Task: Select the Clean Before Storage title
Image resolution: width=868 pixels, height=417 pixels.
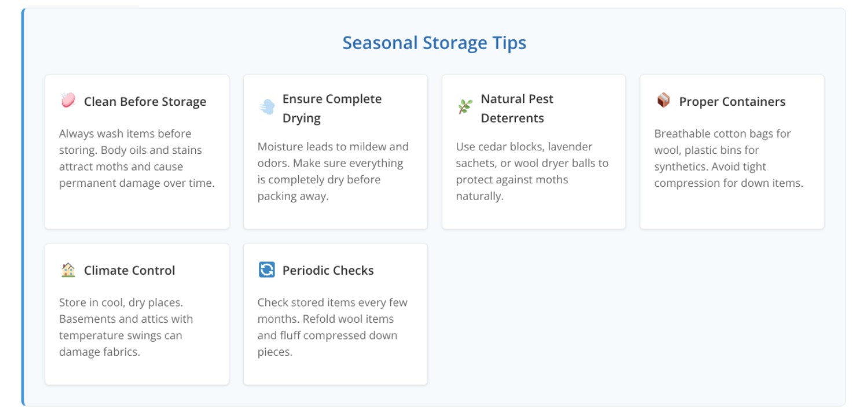Action: pos(145,102)
